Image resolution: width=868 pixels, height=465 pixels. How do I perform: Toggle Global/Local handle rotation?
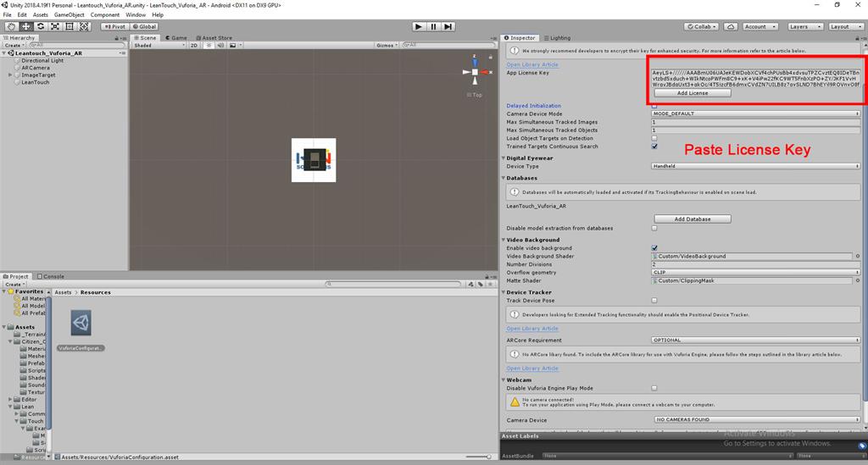(144, 26)
